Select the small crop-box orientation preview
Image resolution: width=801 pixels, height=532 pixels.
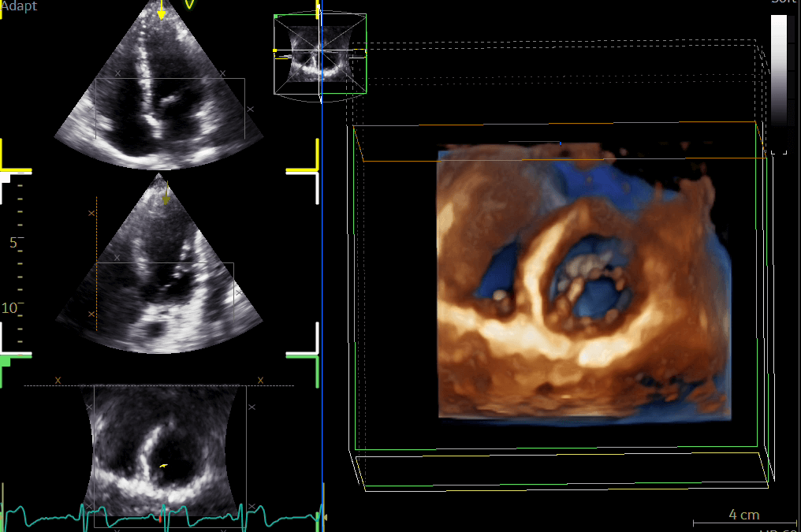[x=320, y=54]
